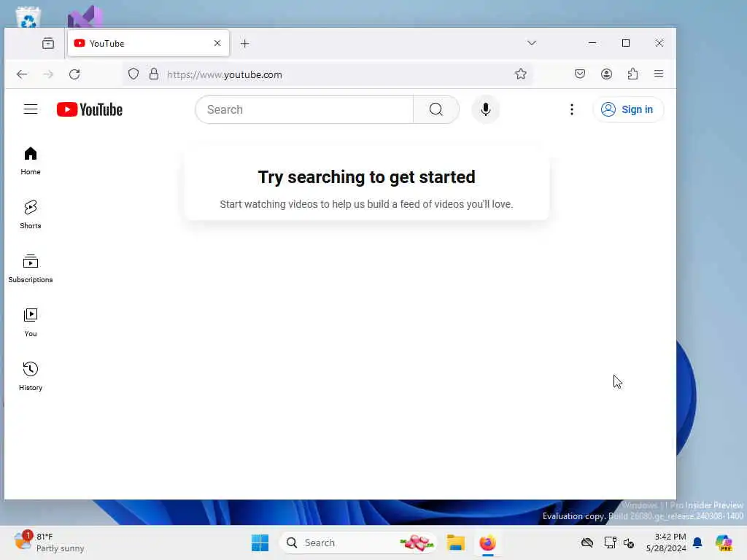
Task: Bookmark this page with the star icon
Action: tap(520, 74)
